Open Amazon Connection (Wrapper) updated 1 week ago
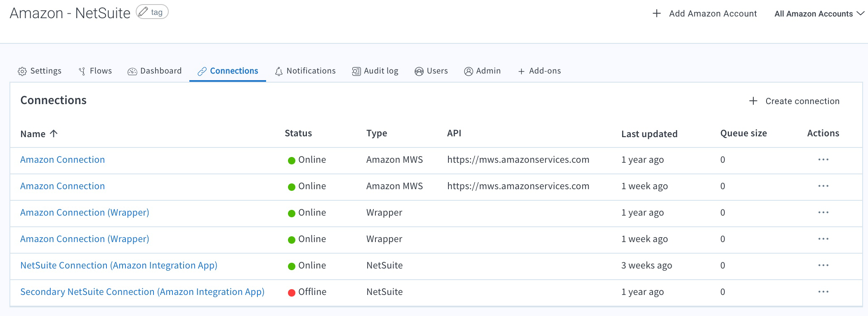The width and height of the screenshot is (868, 316). point(85,239)
